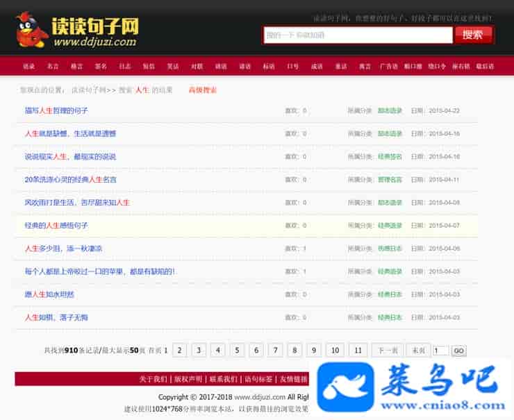The height and width of the screenshot is (420, 514).
Task: Open result 20条洗涤心灵的经典人生名言
Action: pos(70,180)
